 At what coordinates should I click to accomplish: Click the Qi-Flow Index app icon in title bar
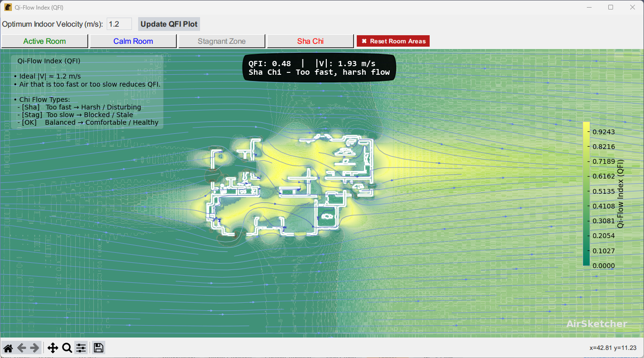click(x=8, y=8)
